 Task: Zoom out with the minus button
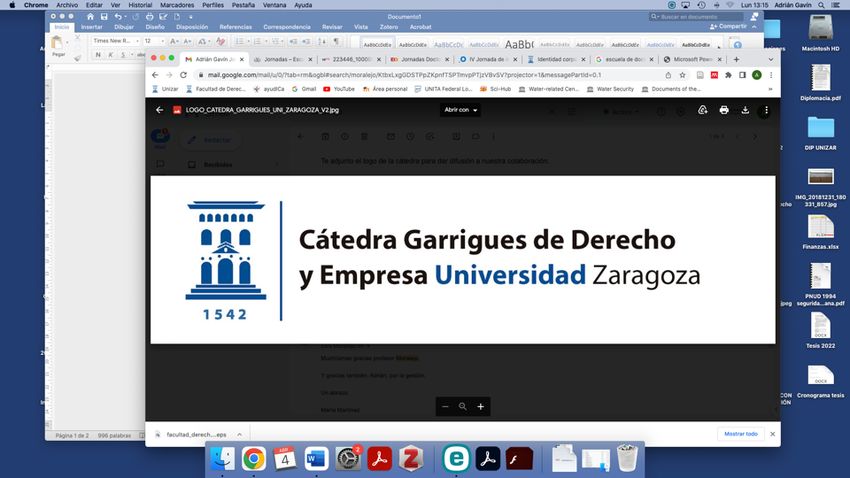445,406
